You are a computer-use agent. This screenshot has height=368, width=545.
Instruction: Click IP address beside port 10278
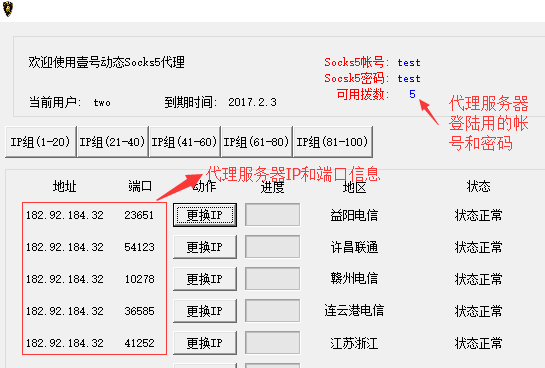(65, 279)
